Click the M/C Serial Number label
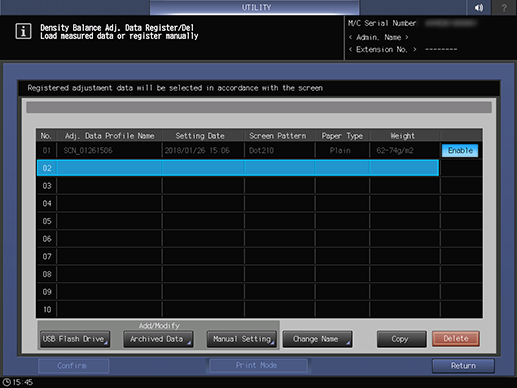Screen dimensions: 517x388 tap(382, 23)
